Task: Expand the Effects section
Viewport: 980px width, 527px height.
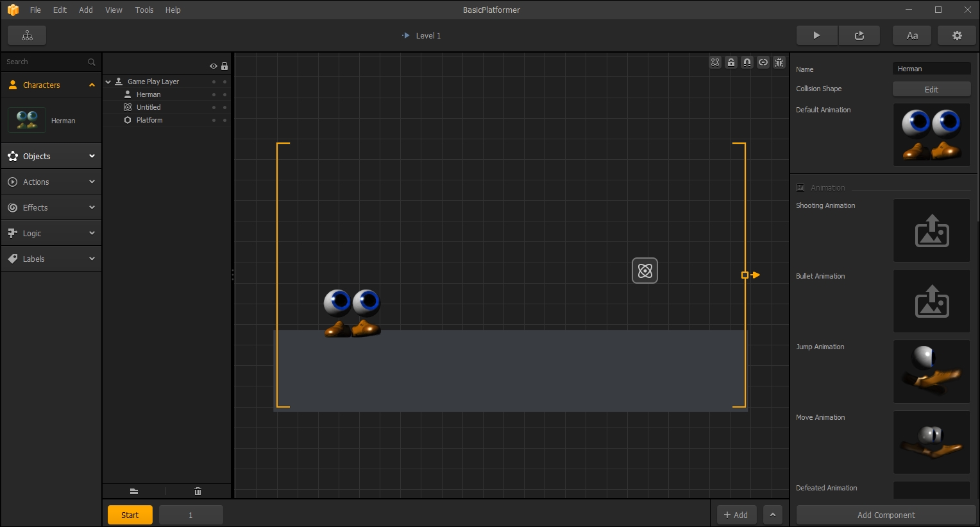Action: coord(92,207)
